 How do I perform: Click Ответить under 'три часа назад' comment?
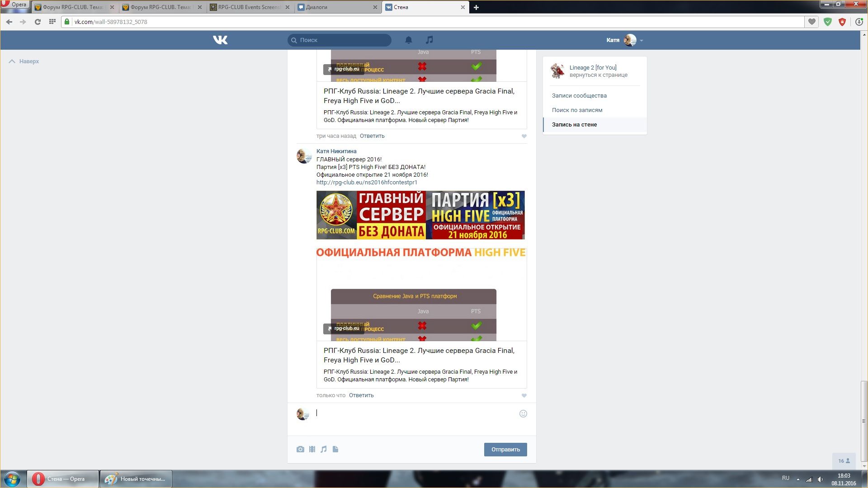point(372,136)
